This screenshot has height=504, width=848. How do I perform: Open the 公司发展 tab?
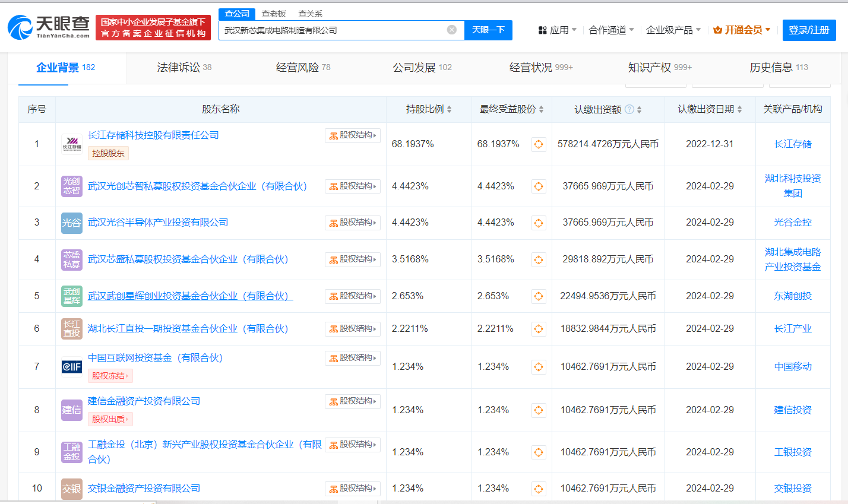422,68
